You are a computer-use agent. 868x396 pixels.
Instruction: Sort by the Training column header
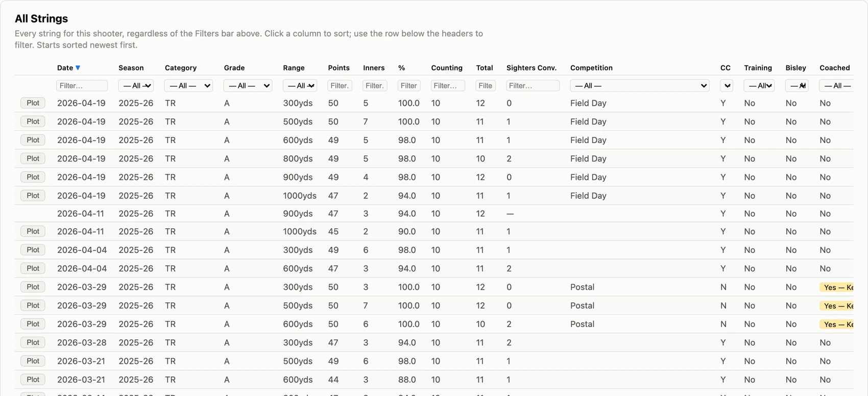click(758, 68)
